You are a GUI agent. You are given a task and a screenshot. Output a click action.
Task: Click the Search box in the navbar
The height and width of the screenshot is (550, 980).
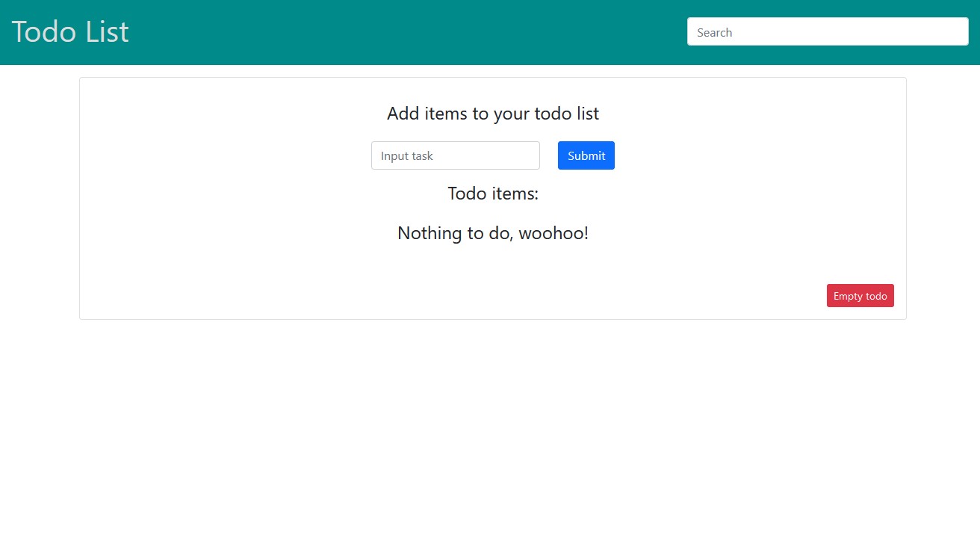click(828, 31)
